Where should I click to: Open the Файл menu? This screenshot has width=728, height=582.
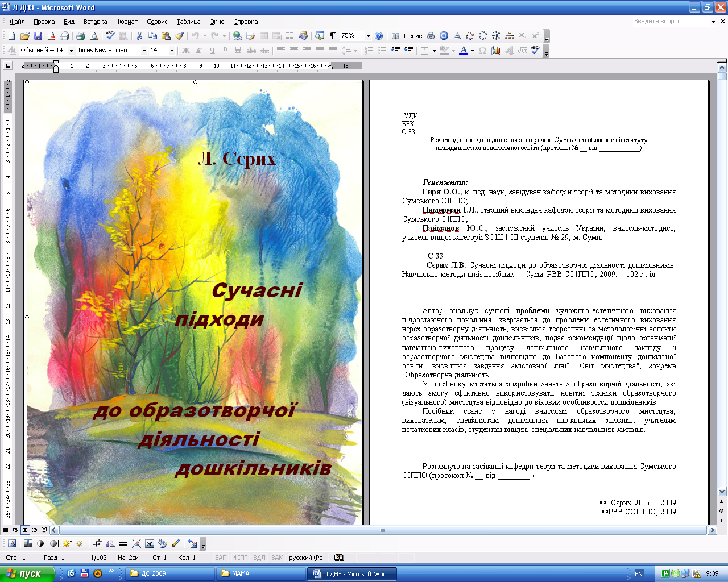click(18, 22)
